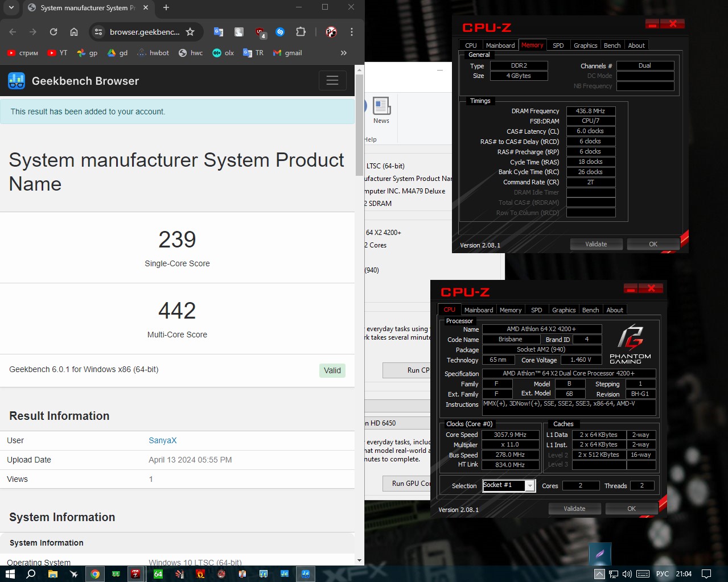Open Chrome extensions puzzle icon
Image resolution: width=728 pixels, height=582 pixels.
pos(301,32)
